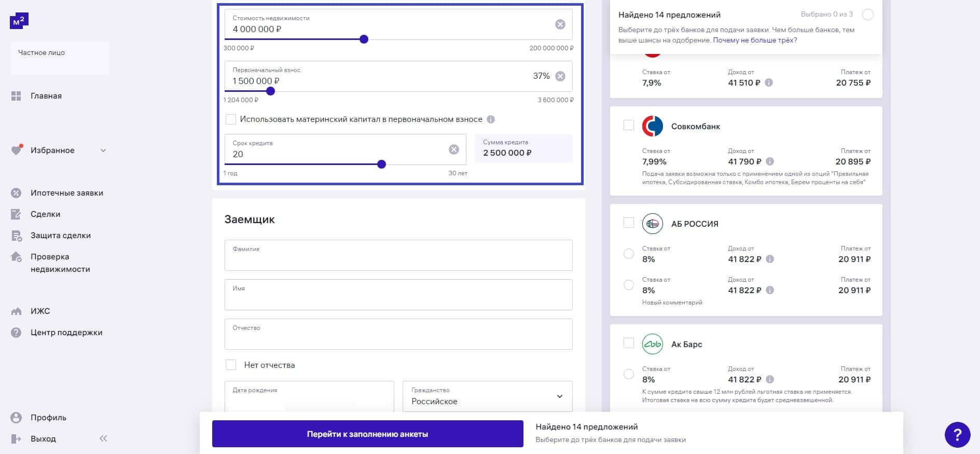980x454 pixels.
Task: Clear the Стоимость недвижимости field
Action: 560,24
